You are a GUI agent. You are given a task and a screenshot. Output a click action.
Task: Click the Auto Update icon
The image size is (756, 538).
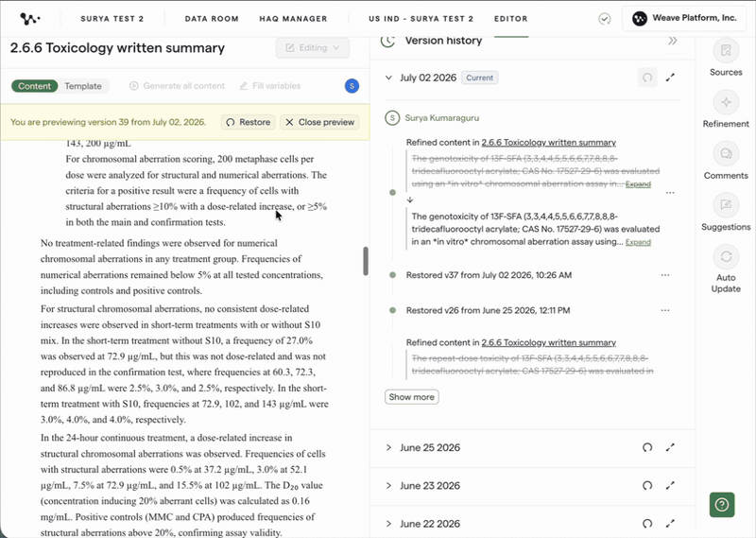coord(726,256)
